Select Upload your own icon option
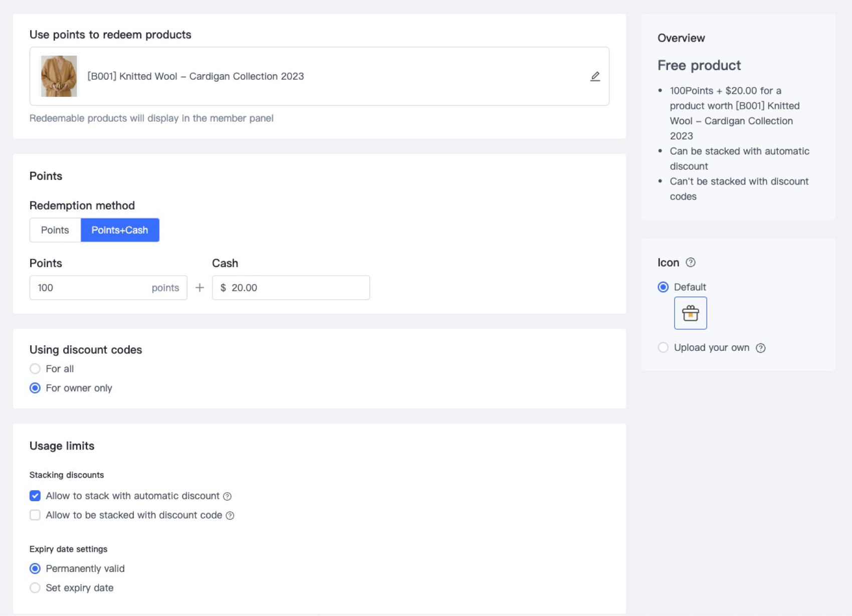 tap(663, 347)
